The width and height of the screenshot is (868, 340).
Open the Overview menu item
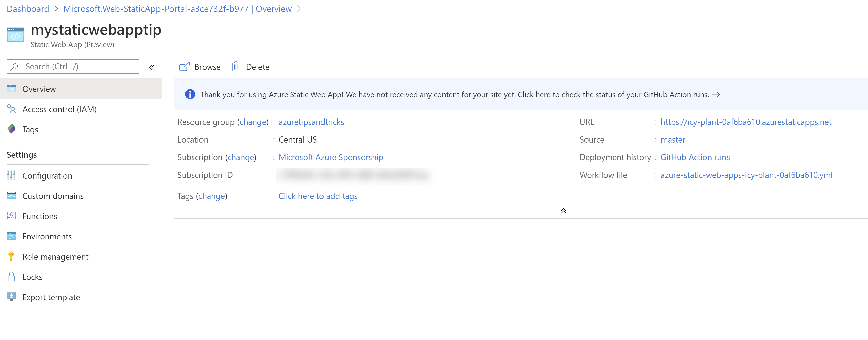[x=81, y=89]
